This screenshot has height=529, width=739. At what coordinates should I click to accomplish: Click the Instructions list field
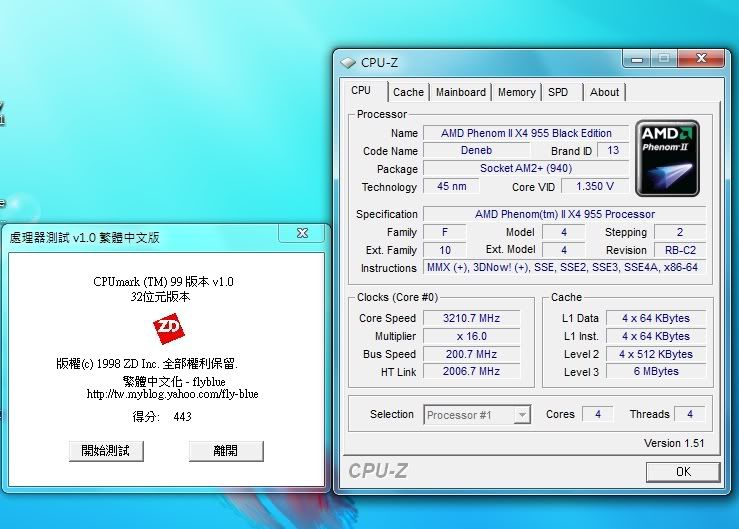565,267
